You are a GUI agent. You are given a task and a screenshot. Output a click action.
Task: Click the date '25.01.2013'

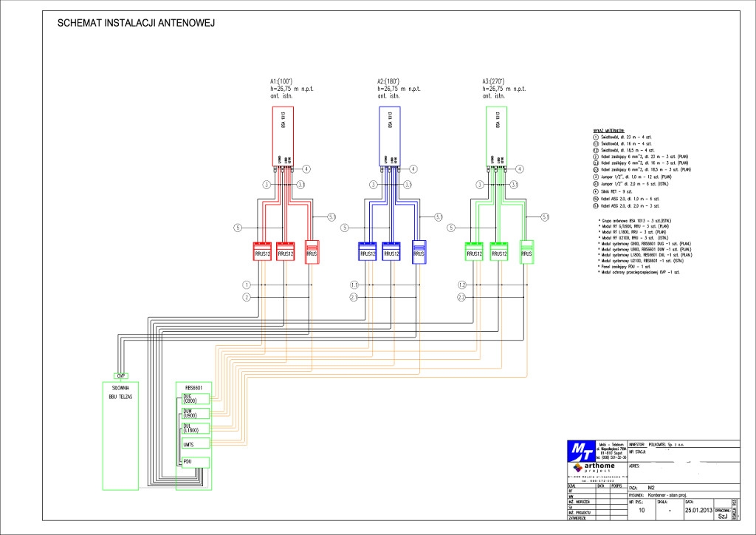click(699, 510)
